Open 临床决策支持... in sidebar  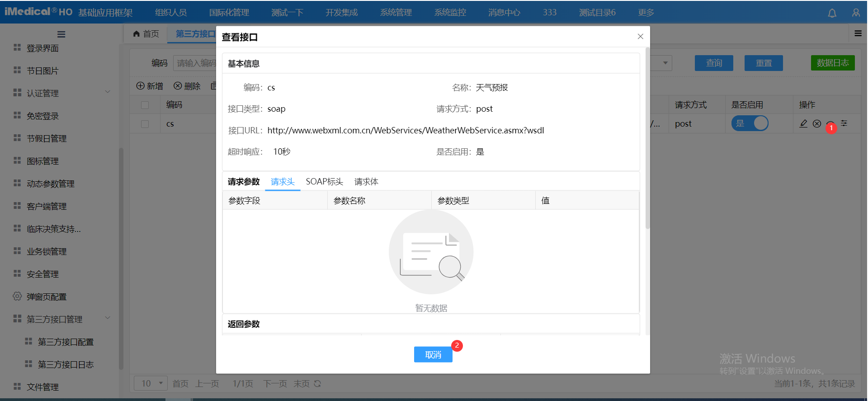pos(53,229)
